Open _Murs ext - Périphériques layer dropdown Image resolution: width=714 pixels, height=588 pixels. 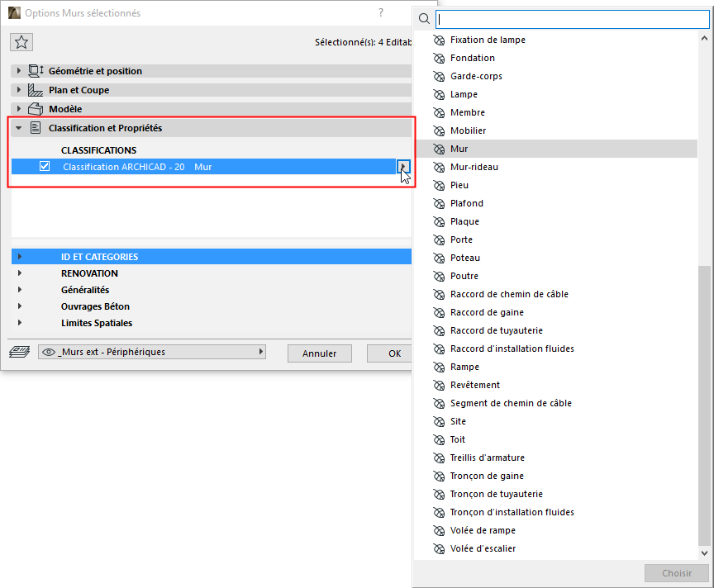point(152,352)
